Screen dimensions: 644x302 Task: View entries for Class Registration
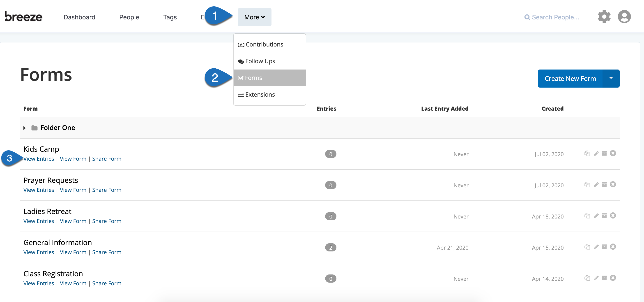[x=39, y=283]
